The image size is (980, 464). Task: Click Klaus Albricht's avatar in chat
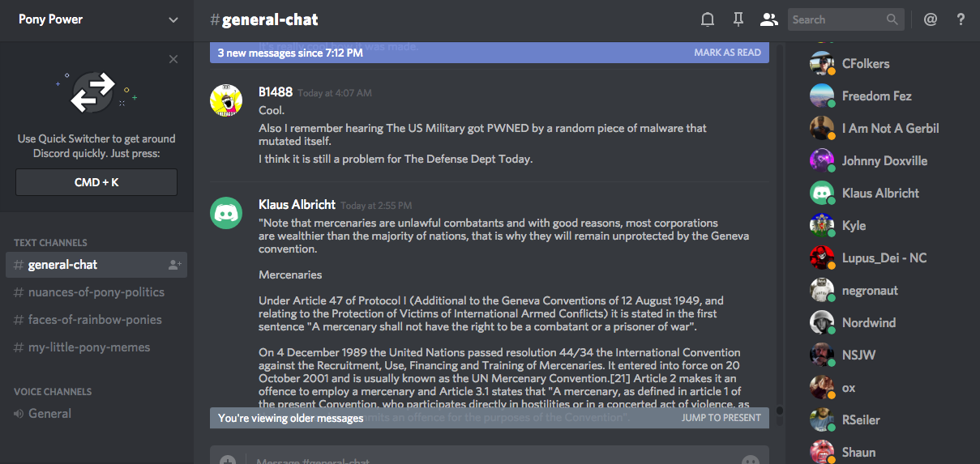pyautogui.click(x=226, y=213)
